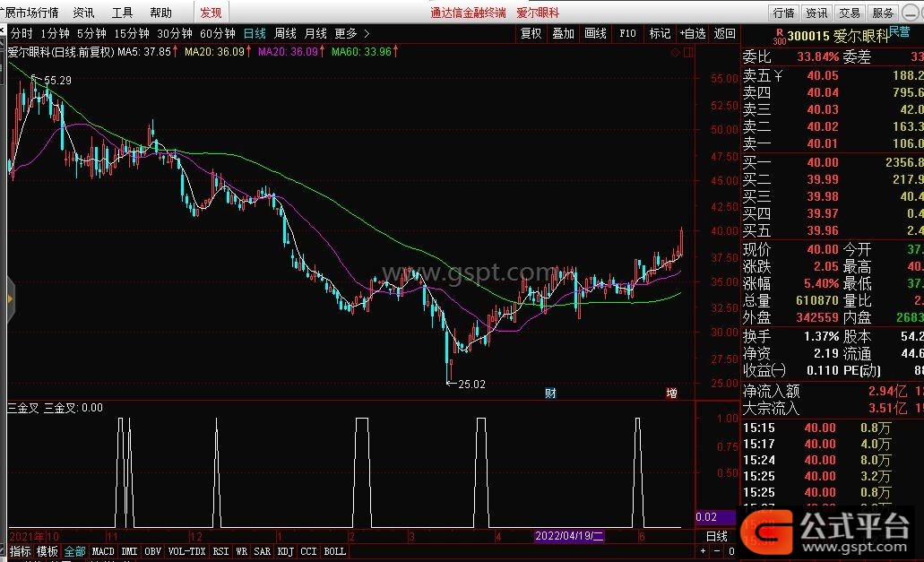This screenshot has height=562, width=924.
Task: Open the 资讯 menu
Action: 83,13
